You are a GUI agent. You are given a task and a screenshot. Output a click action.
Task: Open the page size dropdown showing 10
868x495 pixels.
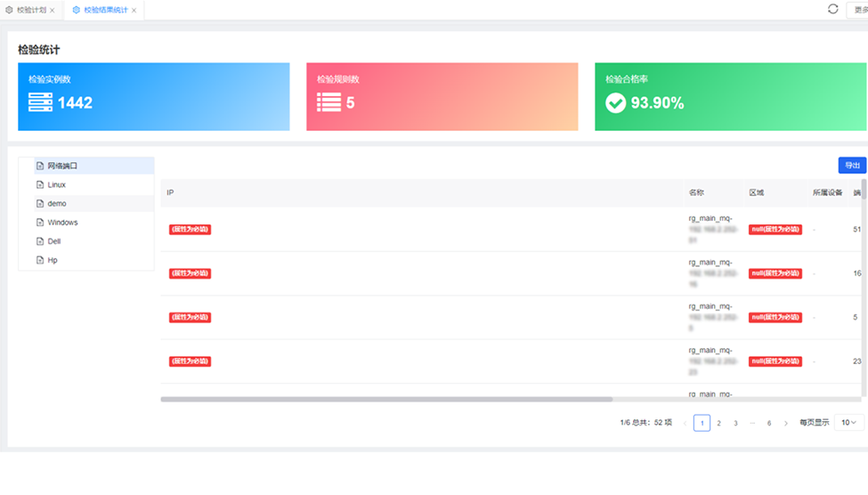tap(848, 423)
